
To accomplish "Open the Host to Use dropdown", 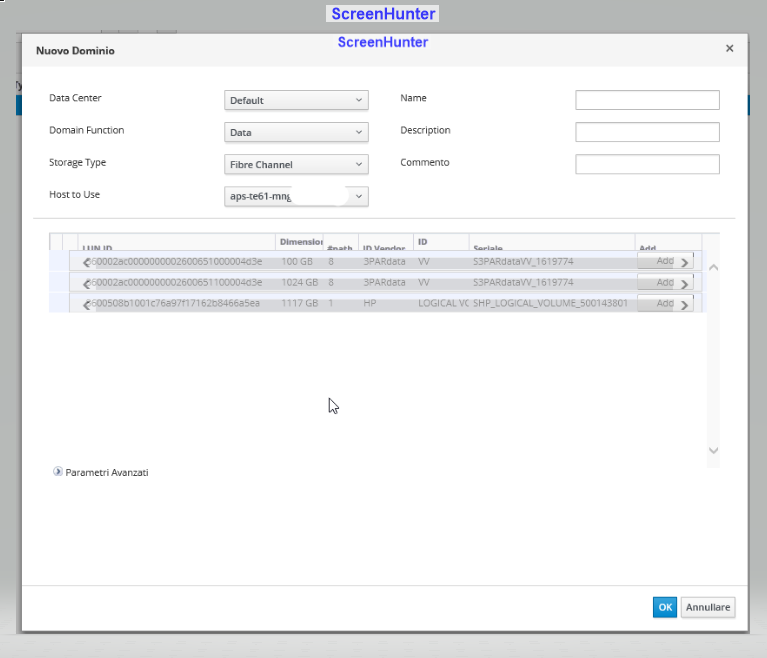I will point(296,196).
